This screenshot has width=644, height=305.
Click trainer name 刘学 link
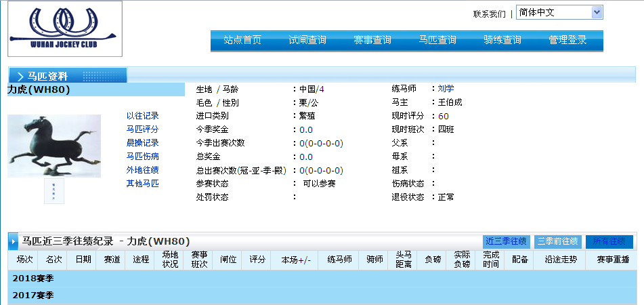(446, 89)
